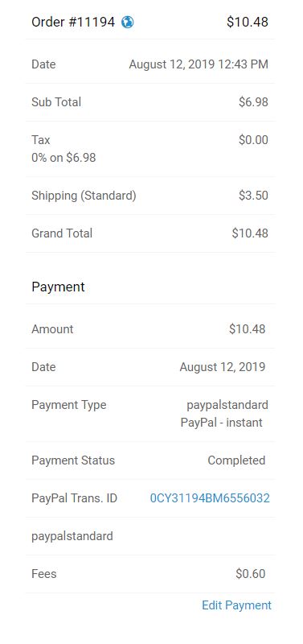Select the Completed payment status
The height and width of the screenshot is (644, 303).
coord(236,460)
